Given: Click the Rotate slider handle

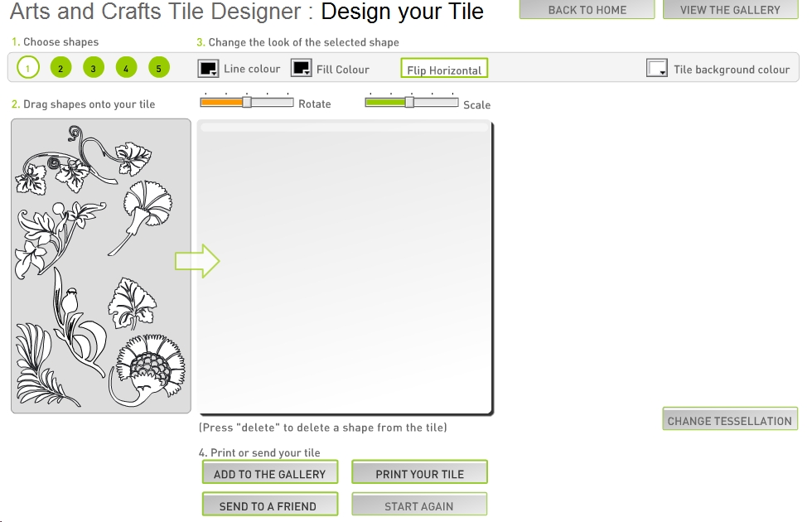Looking at the screenshot, I should (x=246, y=102).
